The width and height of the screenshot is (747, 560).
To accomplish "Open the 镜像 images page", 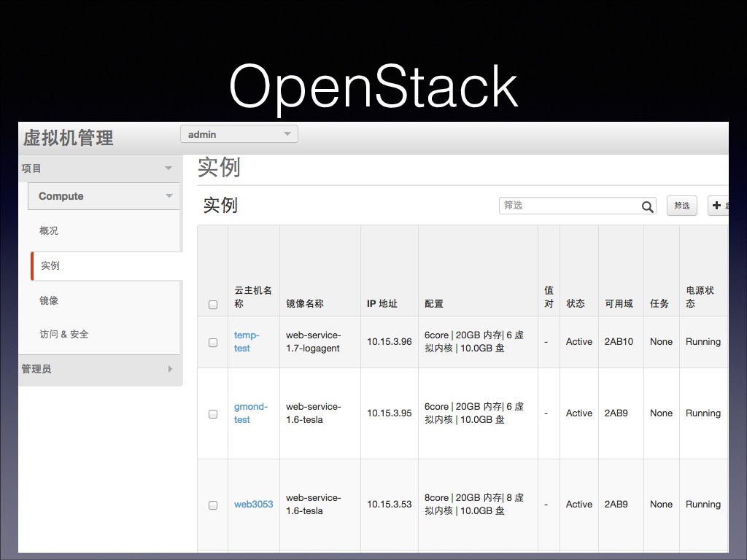I will point(49,300).
